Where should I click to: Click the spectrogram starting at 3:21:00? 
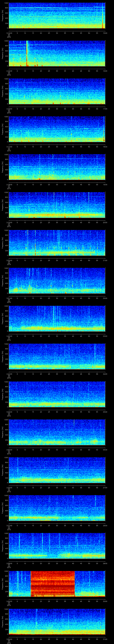57,281
